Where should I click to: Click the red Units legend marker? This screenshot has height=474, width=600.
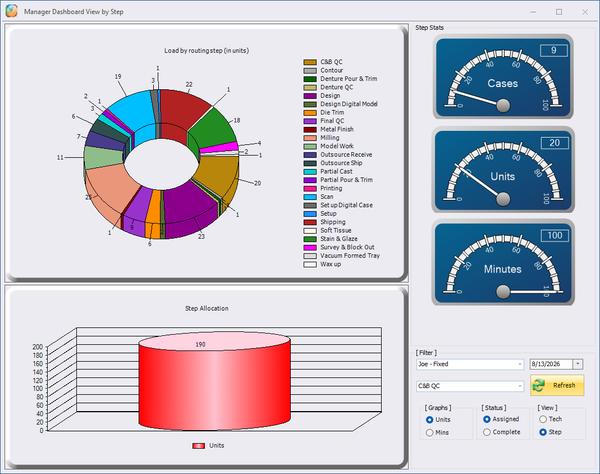point(198,446)
